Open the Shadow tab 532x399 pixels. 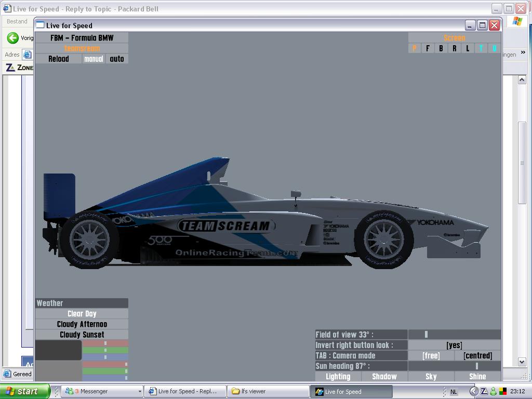click(x=384, y=377)
